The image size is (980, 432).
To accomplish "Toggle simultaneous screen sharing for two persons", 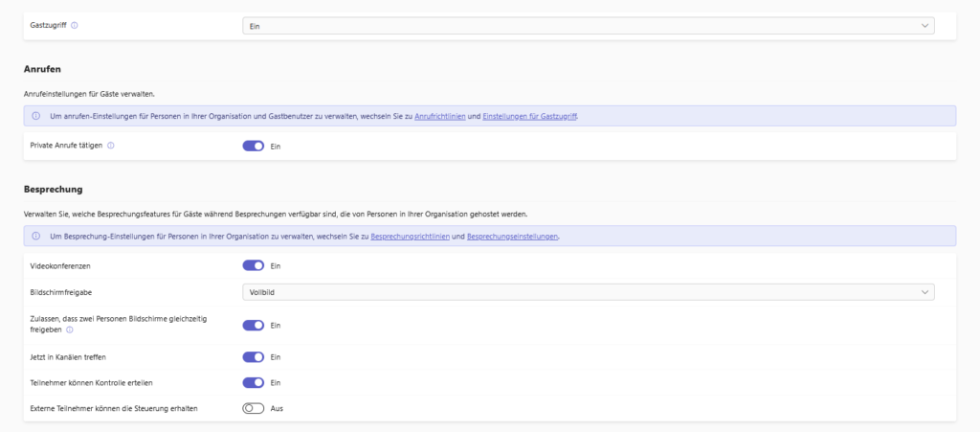I will click(x=253, y=325).
